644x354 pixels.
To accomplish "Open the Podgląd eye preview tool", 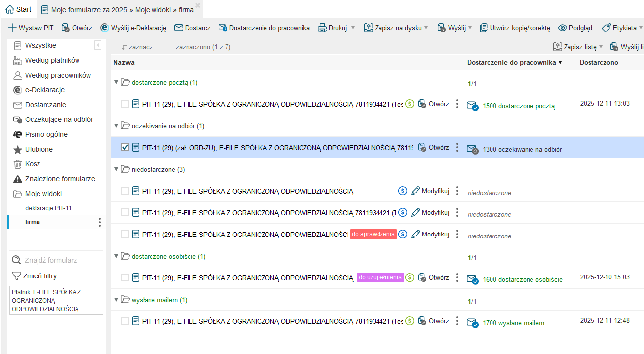I will (575, 28).
